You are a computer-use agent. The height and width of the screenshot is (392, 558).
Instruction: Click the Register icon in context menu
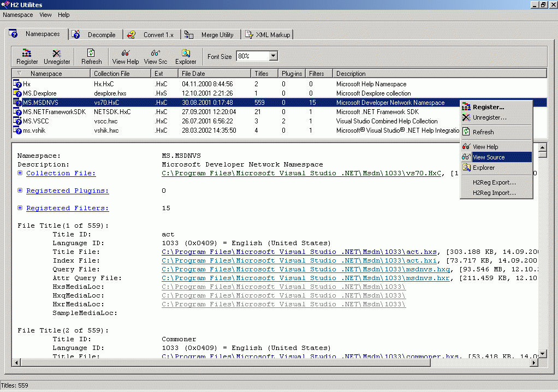466,106
